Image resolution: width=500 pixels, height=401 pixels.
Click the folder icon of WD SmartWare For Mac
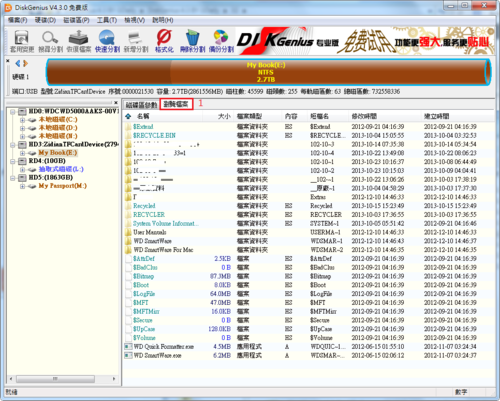pyautogui.click(x=128, y=250)
